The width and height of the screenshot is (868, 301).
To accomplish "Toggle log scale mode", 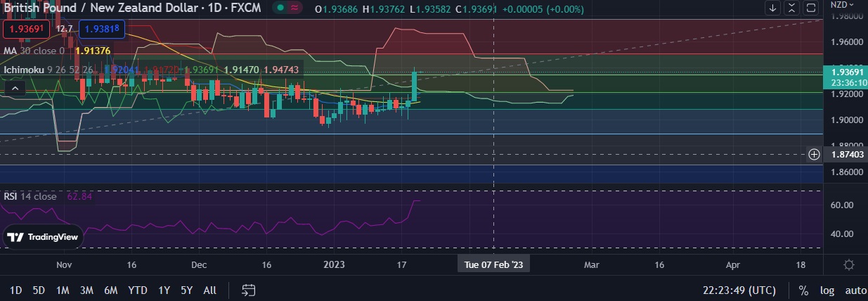I will pos(827,290).
